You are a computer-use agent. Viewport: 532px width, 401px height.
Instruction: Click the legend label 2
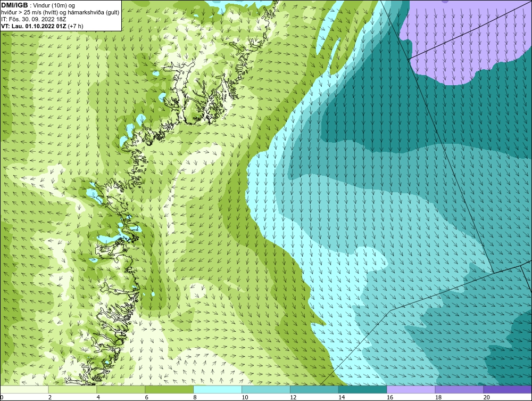(50, 397)
